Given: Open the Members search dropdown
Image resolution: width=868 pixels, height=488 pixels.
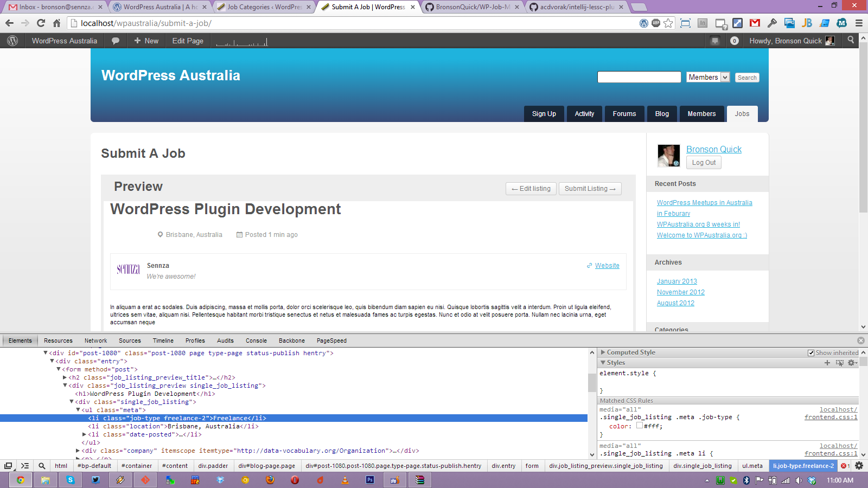Looking at the screenshot, I should tap(708, 77).
